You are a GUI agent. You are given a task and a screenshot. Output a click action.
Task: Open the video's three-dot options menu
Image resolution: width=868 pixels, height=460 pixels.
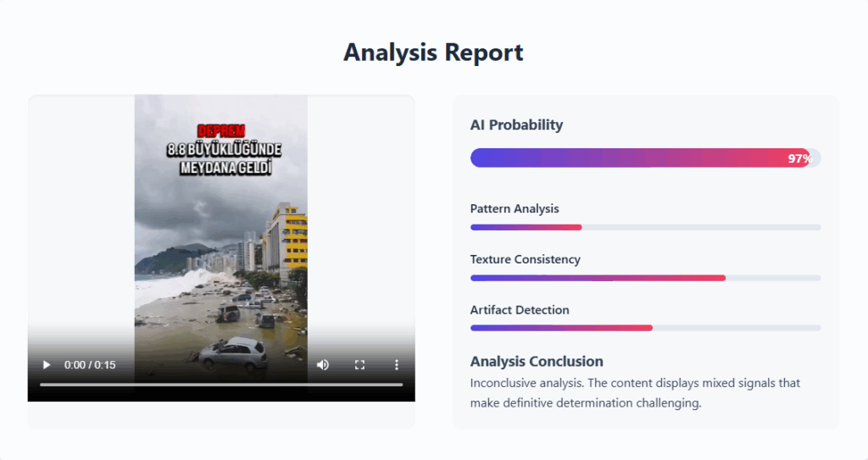(x=396, y=365)
